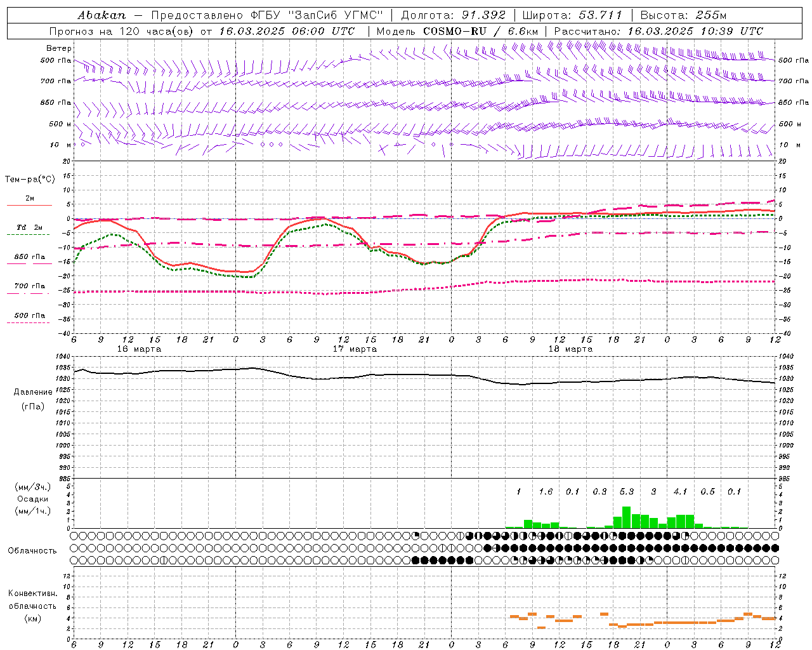Viewport: 812px width, 650px height.
Task: Click the Тем-ра(°C) temperature axis label
Action: (30, 180)
